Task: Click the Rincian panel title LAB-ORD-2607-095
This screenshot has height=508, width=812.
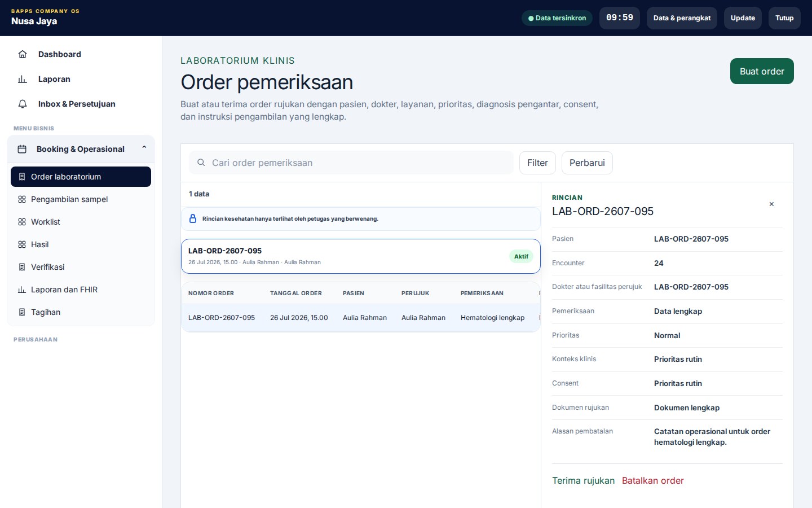Action: pos(603,211)
